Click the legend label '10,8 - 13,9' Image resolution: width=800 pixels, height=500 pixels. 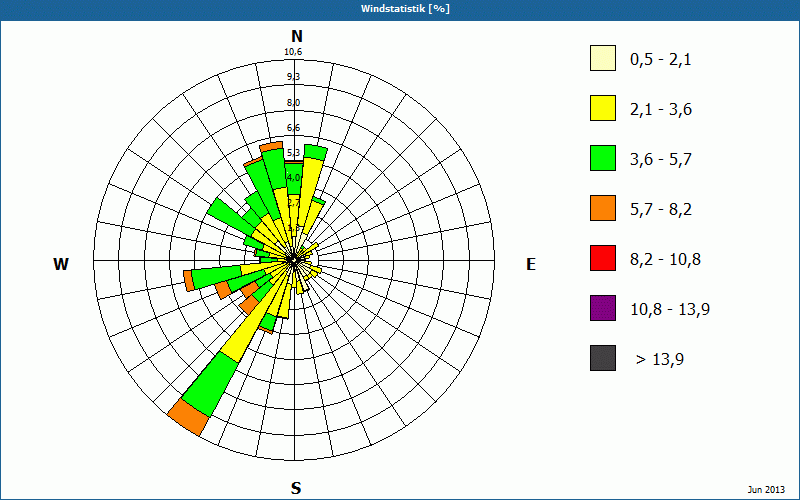[x=670, y=310]
